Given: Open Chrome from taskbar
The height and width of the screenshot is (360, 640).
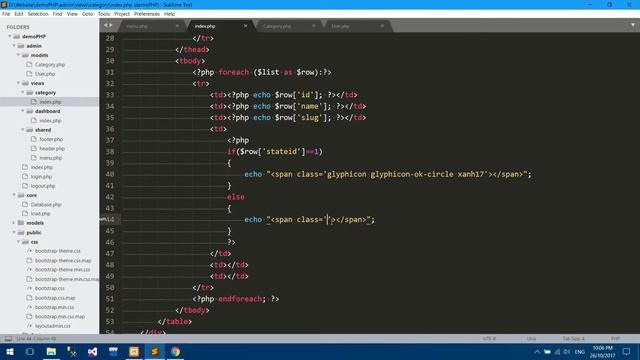Looking at the screenshot, I should (175, 352).
